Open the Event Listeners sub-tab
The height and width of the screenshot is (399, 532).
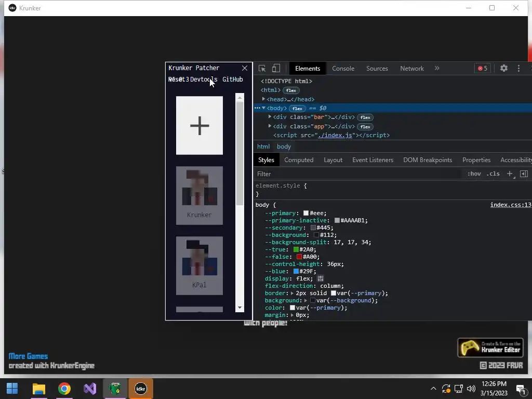coord(373,160)
